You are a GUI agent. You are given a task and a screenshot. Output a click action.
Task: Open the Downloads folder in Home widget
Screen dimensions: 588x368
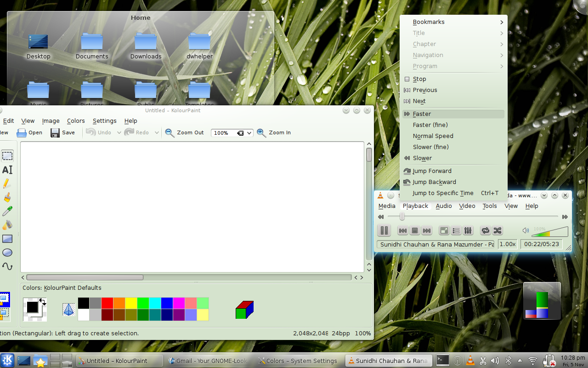click(146, 46)
